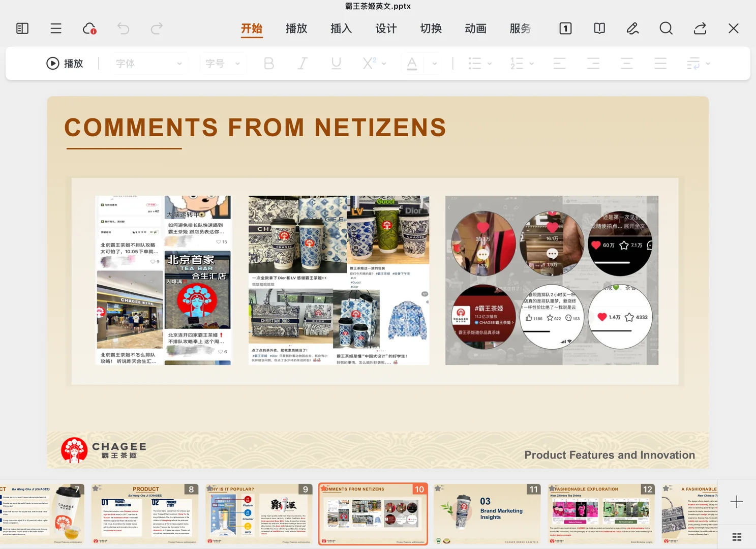The image size is (756, 549).
Task: Select the second text alignment icon
Action: pos(593,64)
